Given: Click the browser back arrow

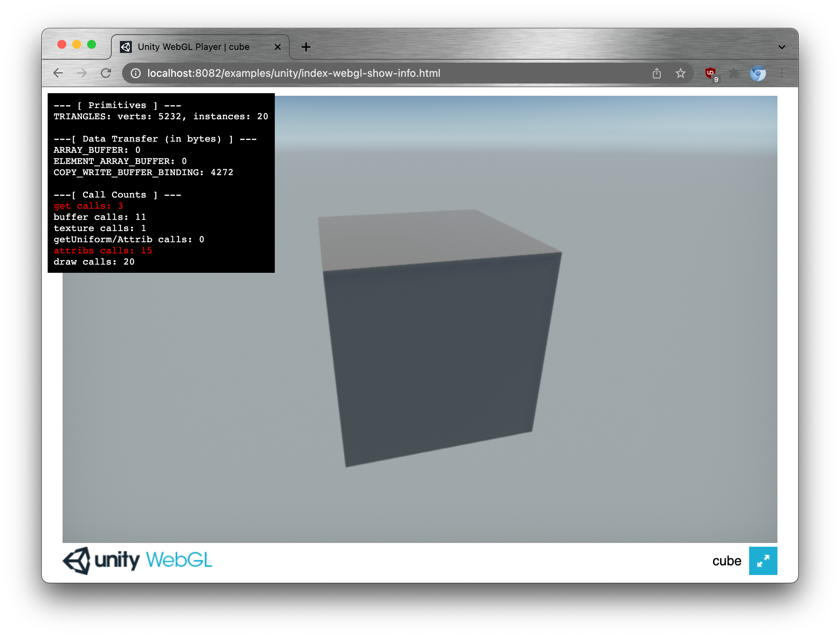Looking at the screenshot, I should (x=58, y=73).
